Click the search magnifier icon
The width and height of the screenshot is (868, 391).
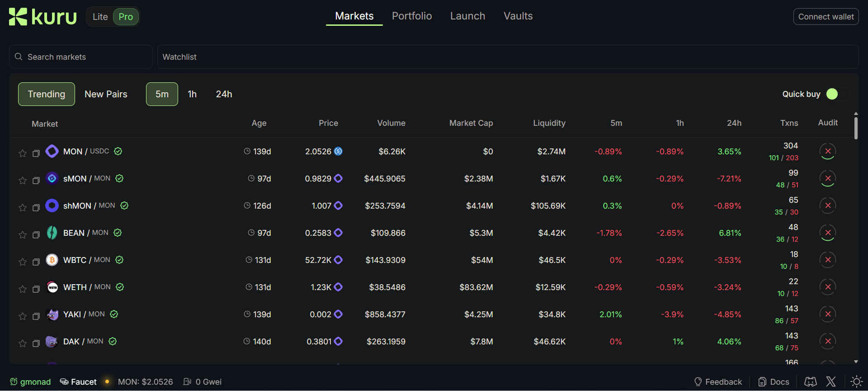click(x=19, y=57)
